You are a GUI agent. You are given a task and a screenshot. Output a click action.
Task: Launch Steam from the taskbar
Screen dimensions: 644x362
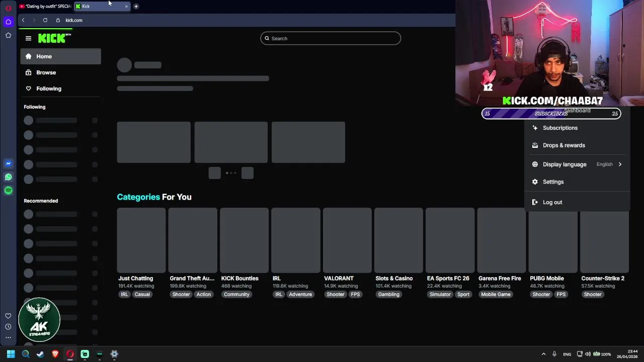40,354
